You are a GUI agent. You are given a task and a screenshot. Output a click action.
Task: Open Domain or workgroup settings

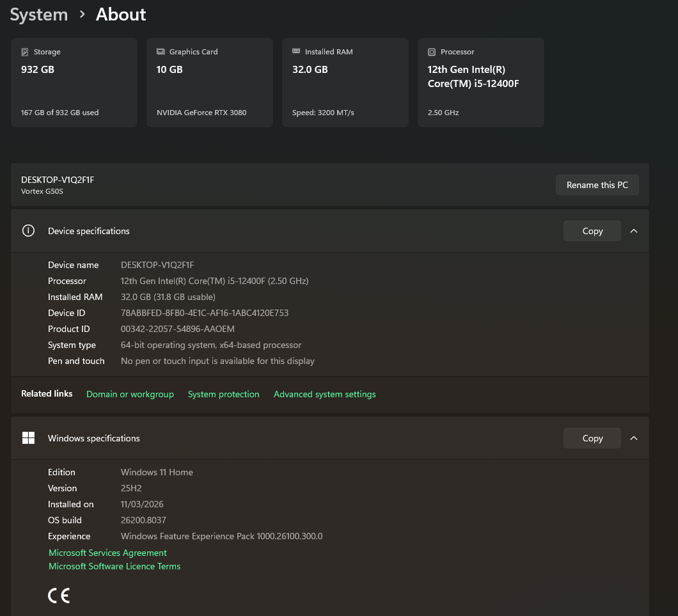click(130, 394)
